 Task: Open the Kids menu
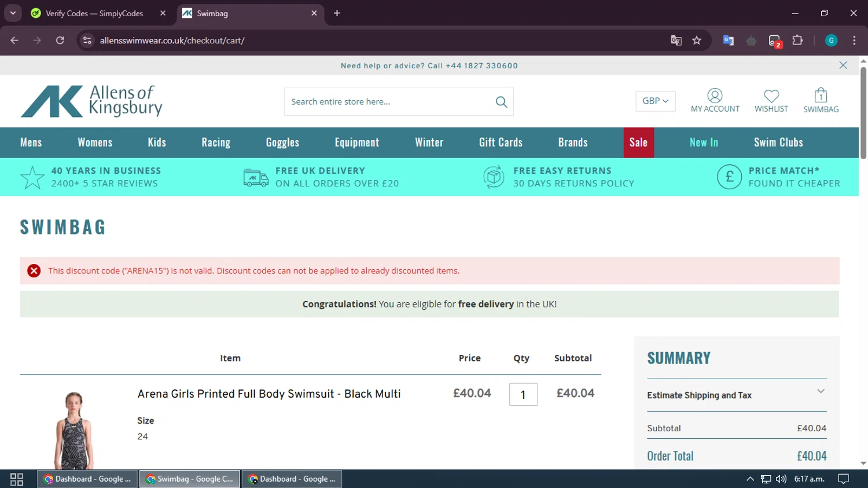157,142
